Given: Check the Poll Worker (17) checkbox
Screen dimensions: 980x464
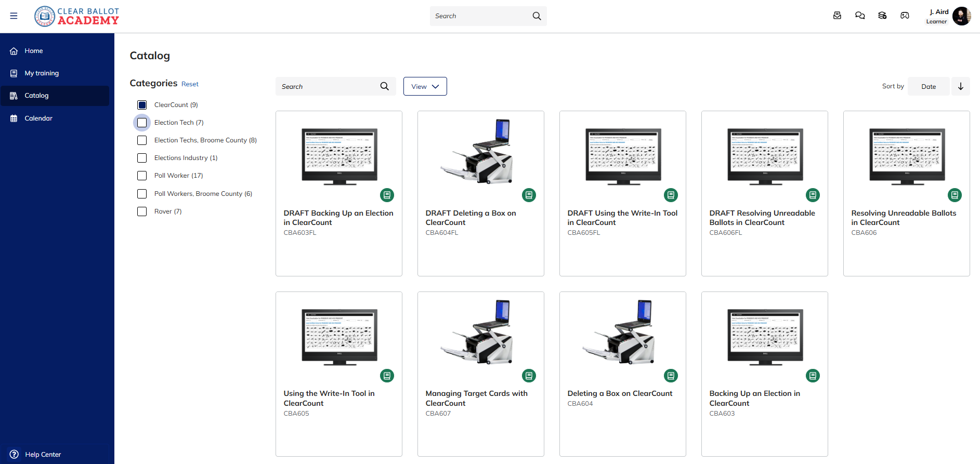Looking at the screenshot, I should point(142,176).
